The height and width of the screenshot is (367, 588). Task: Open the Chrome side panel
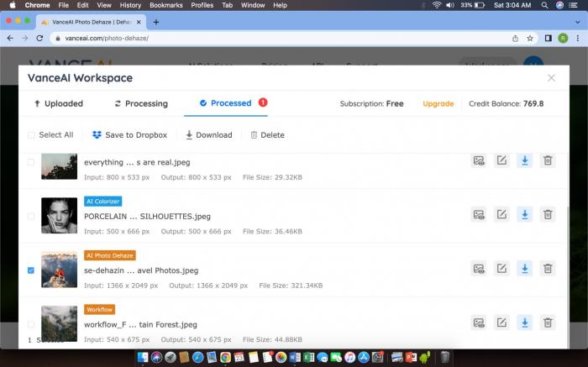[x=549, y=39]
